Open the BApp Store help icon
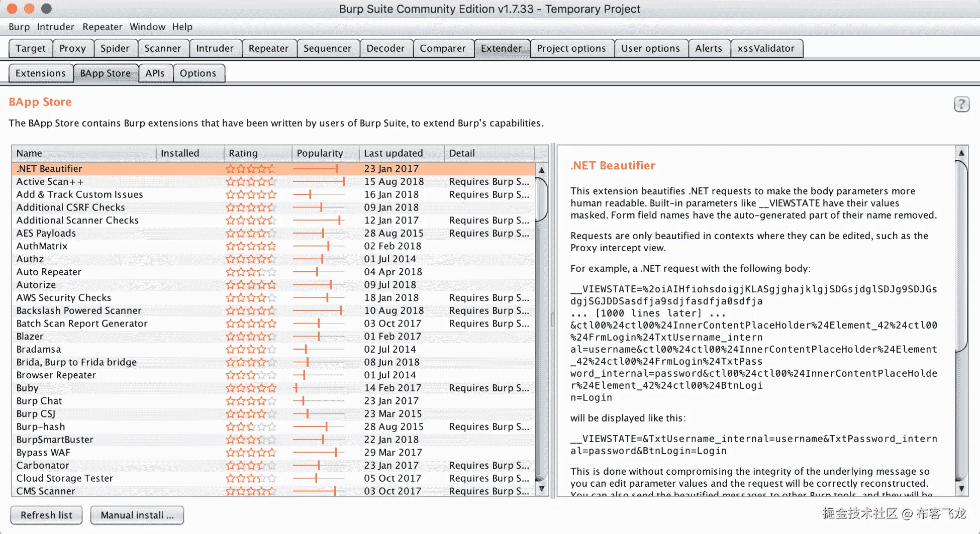980x534 pixels. click(961, 104)
